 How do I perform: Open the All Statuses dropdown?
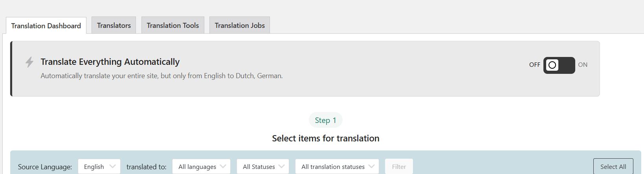(x=263, y=167)
